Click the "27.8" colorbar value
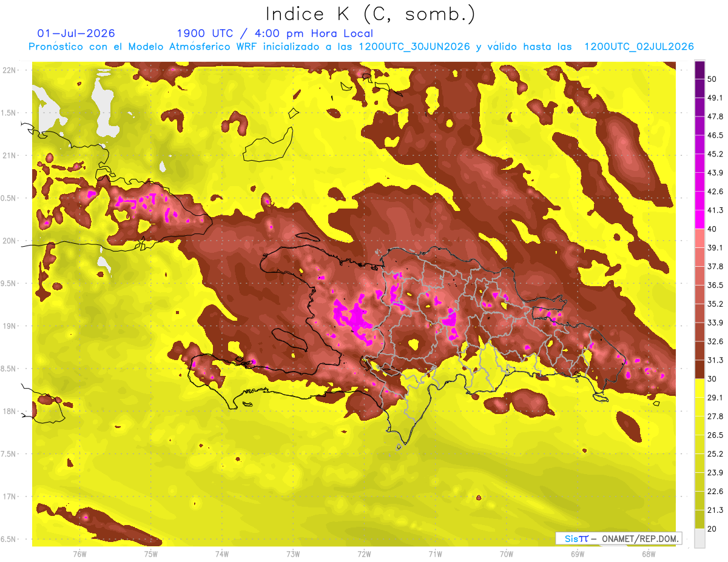The height and width of the screenshot is (562, 728). pyautogui.click(x=715, y=416)
